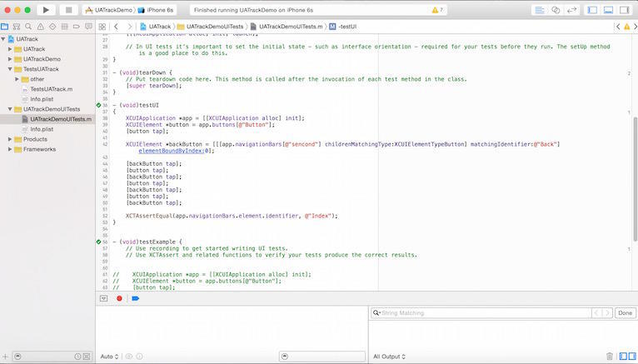Click the toolbar warning count indicator
638x364 pixels.
pos(437,10)
